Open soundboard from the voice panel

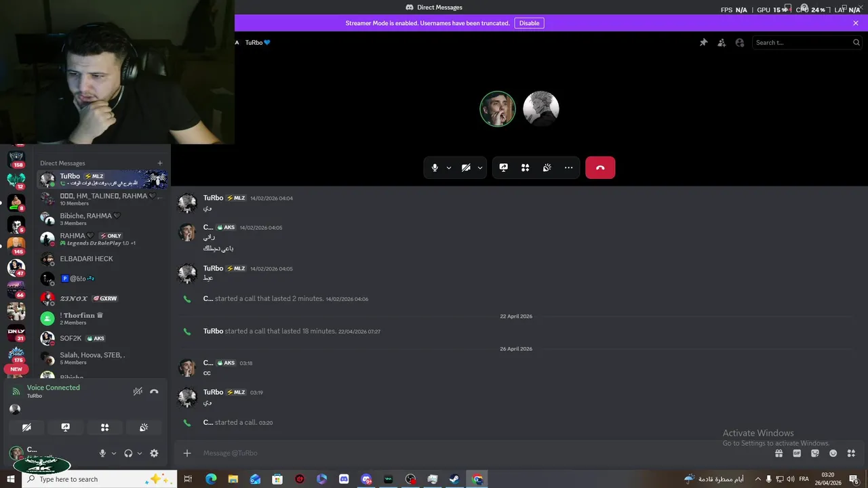pyautogui.click(x=144, y=428)
